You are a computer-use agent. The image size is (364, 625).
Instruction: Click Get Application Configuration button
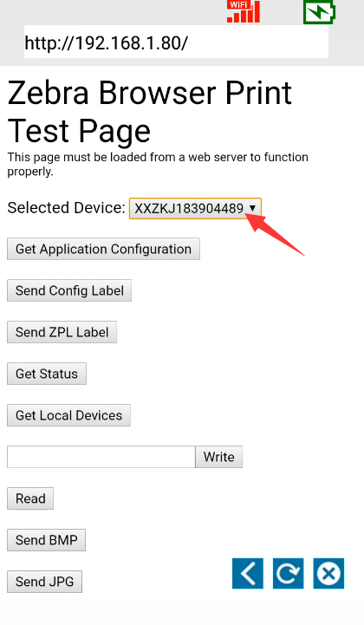pyautogui.click(x=103, y=249)
